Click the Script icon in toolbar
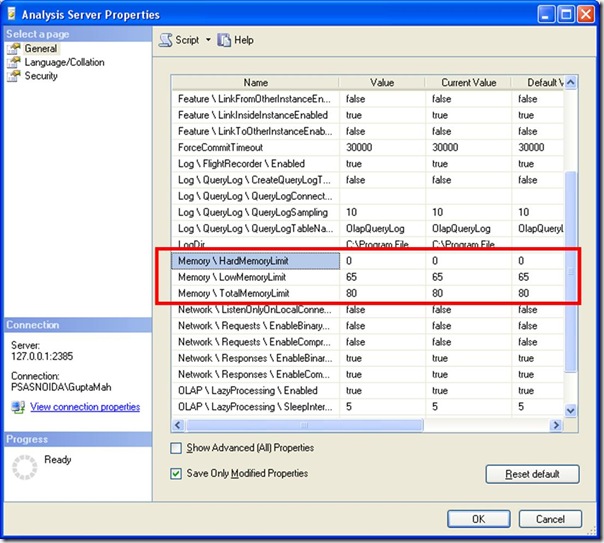The width and height of the screenshot is (604, 543). [x=165, y=40]
